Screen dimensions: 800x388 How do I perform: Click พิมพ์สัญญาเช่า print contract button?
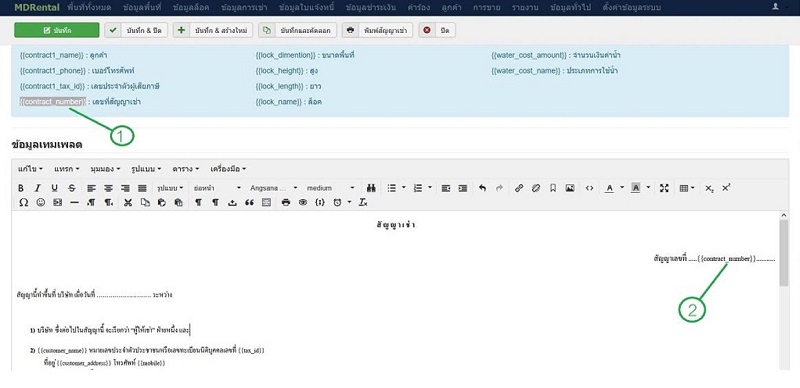(x=378, y=30)
